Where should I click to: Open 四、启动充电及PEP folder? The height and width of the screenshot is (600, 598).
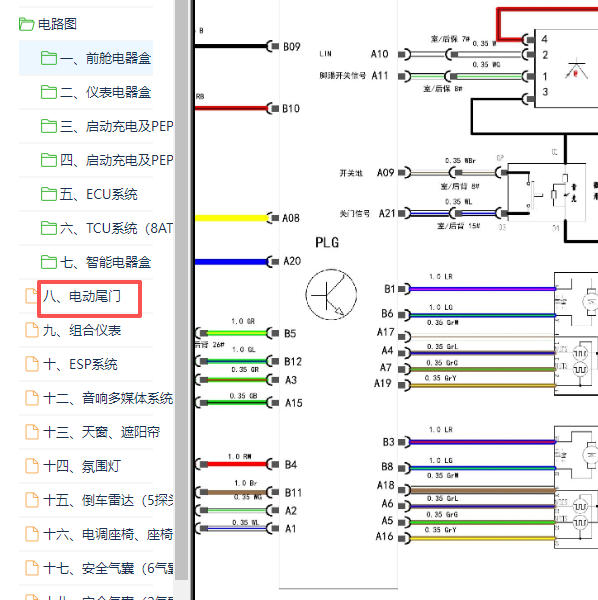click(x=116, y=160)
